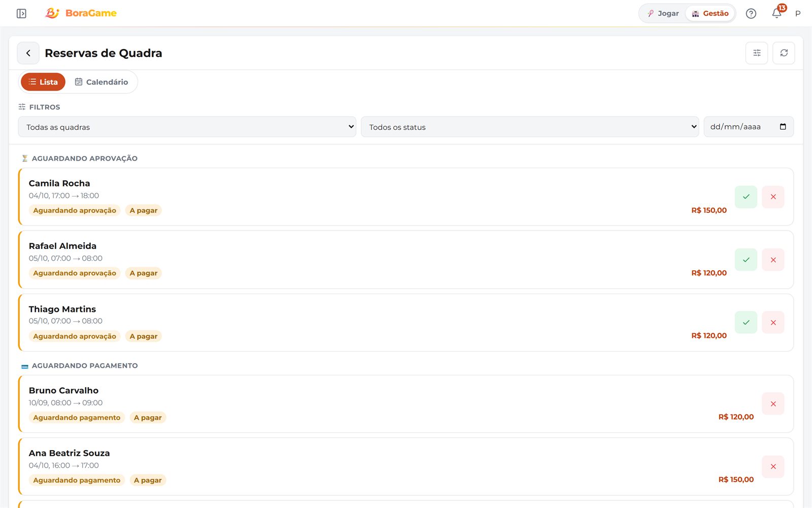Approve Thiago Martins' reservation

746,323
